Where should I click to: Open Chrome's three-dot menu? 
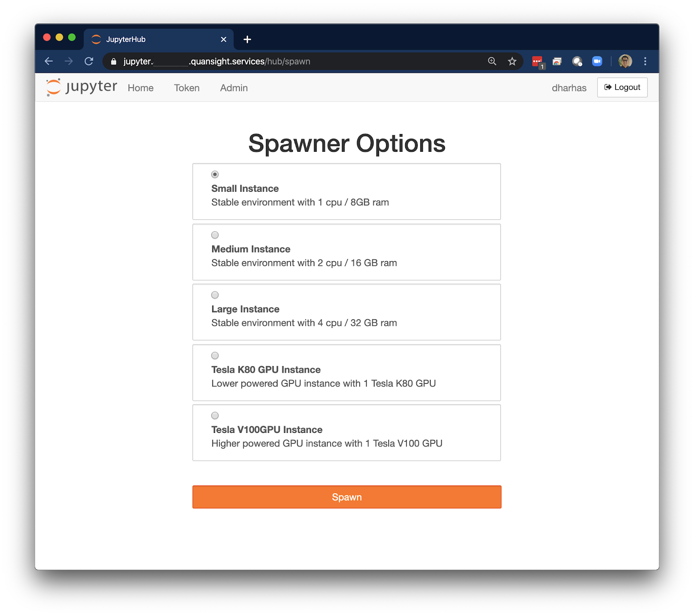coord(645,61)
